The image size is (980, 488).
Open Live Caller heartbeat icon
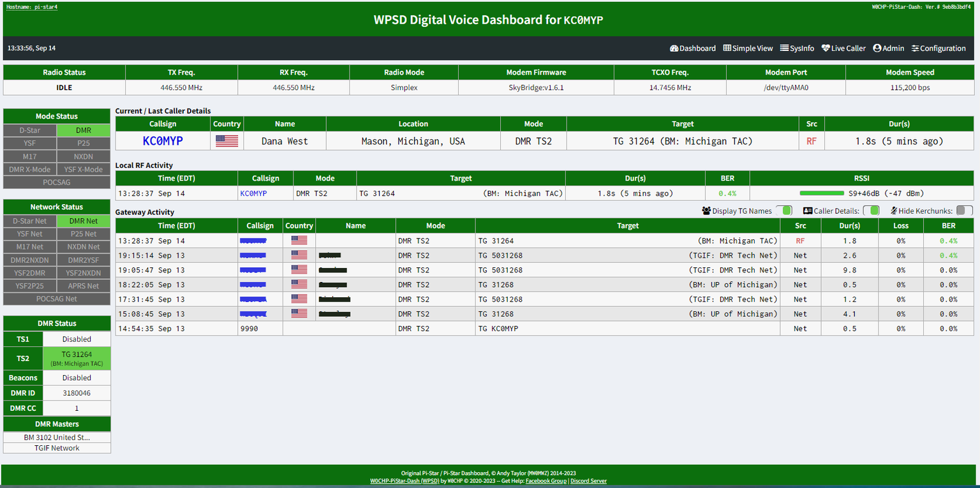[x=826, y=48]
